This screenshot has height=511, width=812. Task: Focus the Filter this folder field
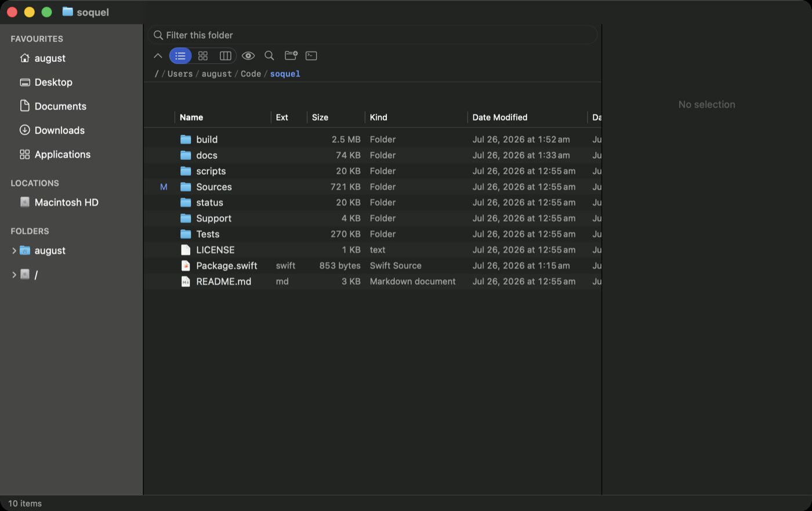click(372, 35)
